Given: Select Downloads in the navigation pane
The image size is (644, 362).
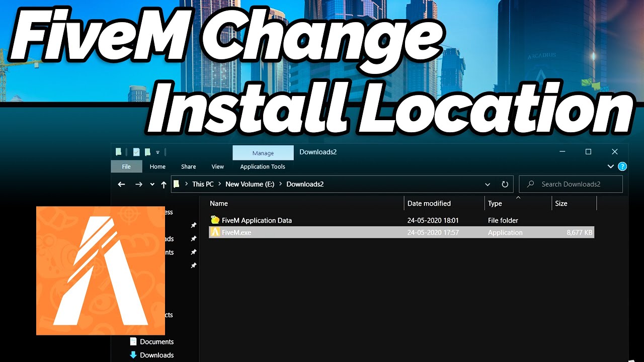Looking at the screenshot, I should tap(156, 355).
